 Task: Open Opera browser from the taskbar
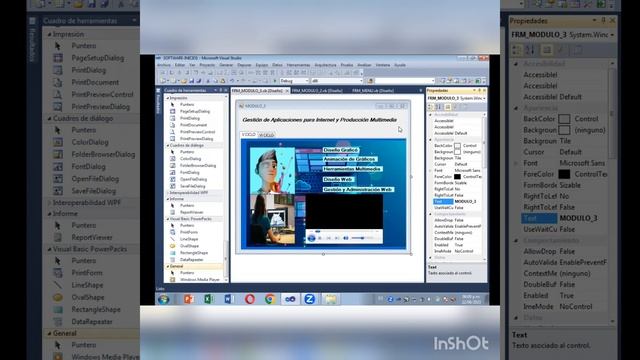250,299
